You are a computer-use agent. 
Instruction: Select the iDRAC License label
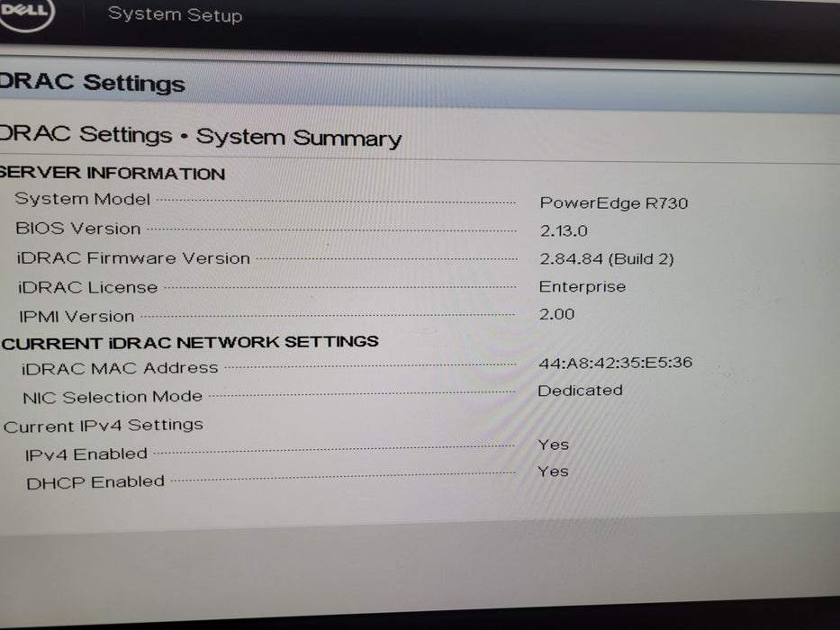tap(88, 287)
